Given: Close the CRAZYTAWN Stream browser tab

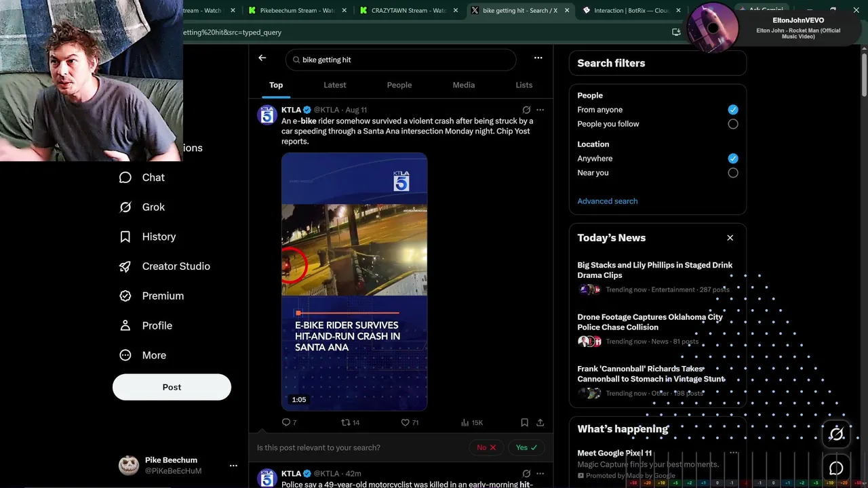Looking at the screenshot, I should click(x=456, y=11).
